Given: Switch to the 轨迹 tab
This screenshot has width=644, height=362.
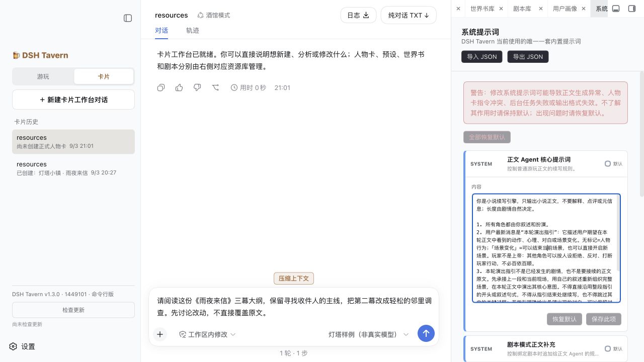Looking at the screenshot, I should coord(193,30).
